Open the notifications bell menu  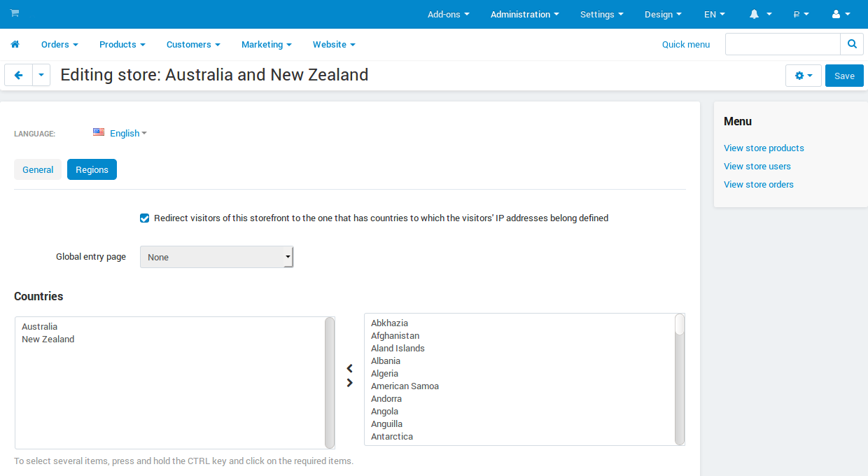tap(760, 14)
